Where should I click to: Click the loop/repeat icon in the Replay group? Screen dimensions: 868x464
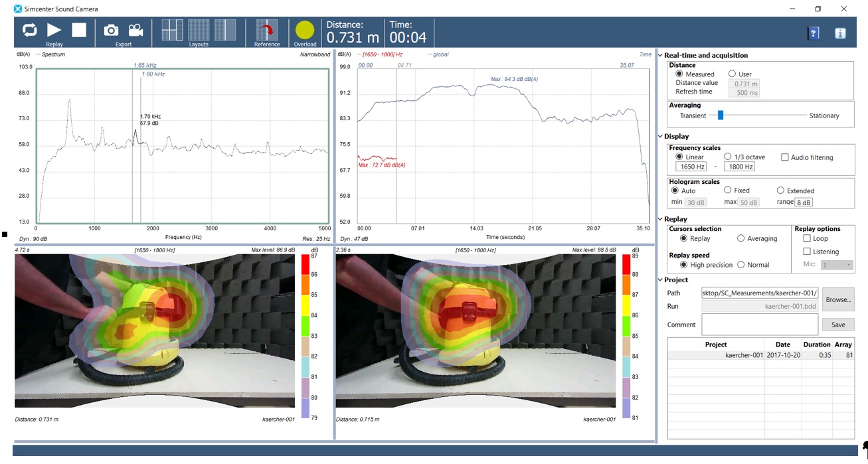(29, 29)
